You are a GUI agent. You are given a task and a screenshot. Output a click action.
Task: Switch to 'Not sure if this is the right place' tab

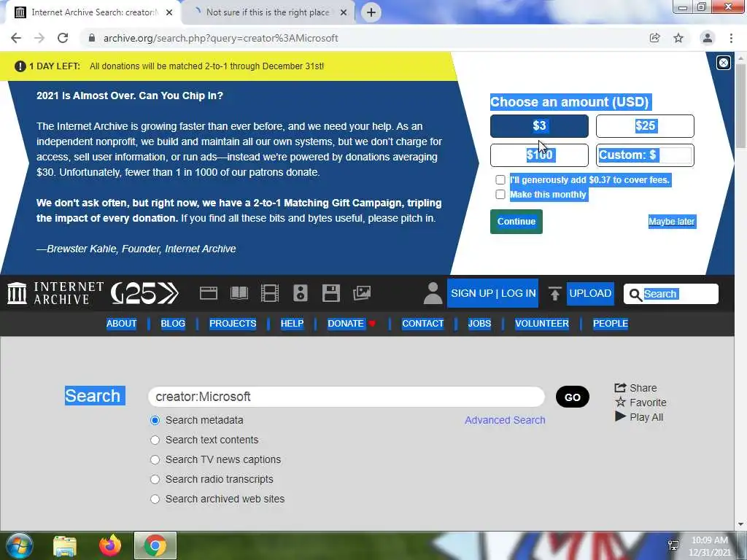[268, 12]
